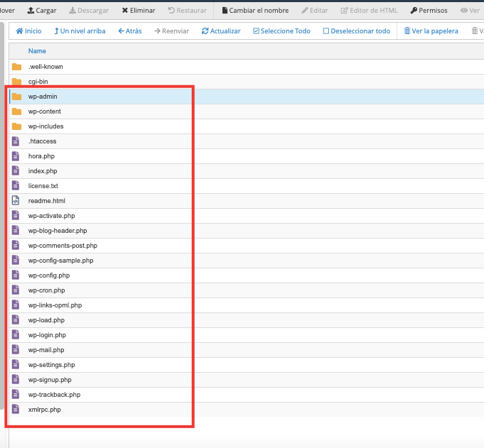
Task: Click the wp-content folder icon
Action: click(16, 111)
